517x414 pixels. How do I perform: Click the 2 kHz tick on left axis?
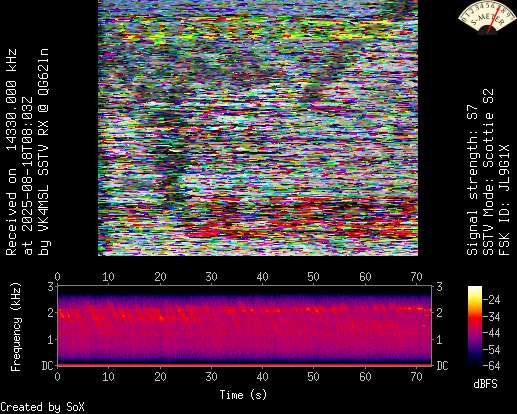click(51, 313)
